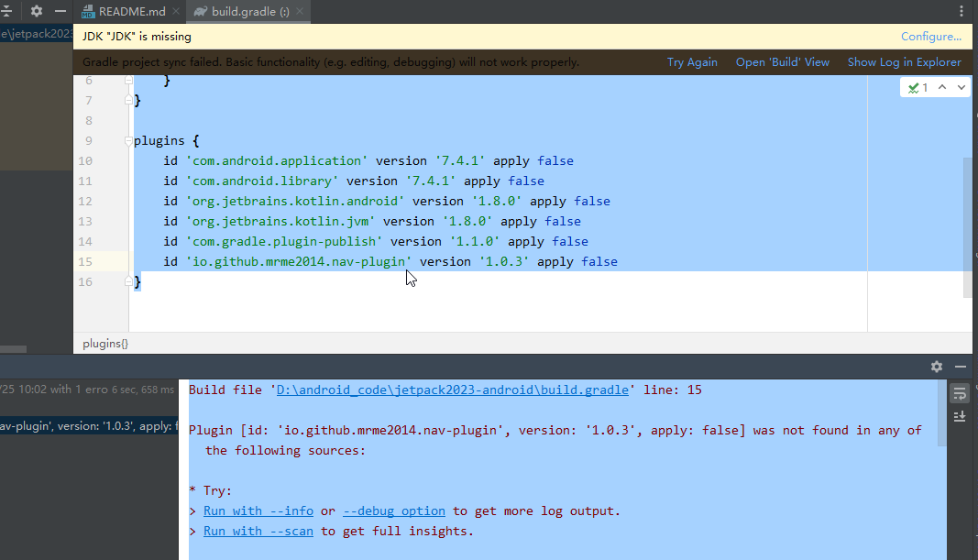The image size is (978, 560).
Task: Click Run with --info link
Action: pyautogui.click(x=258, y=511)
